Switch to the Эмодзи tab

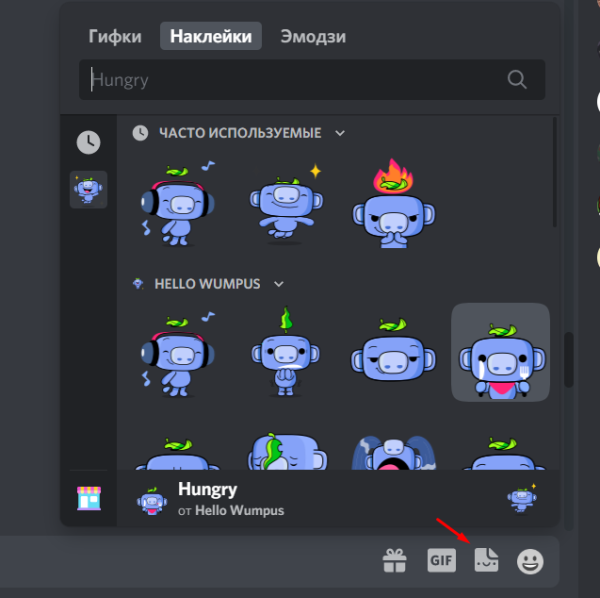(x=312, y=37)
